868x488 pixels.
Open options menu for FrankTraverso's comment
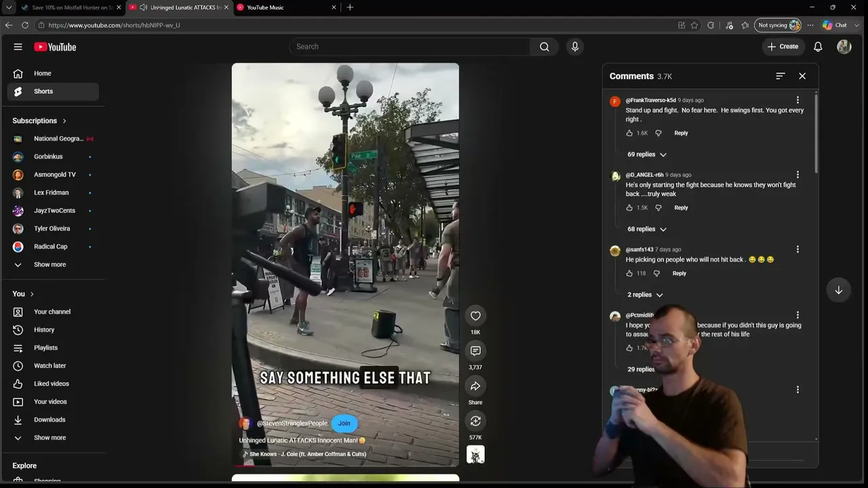(797, 100)
